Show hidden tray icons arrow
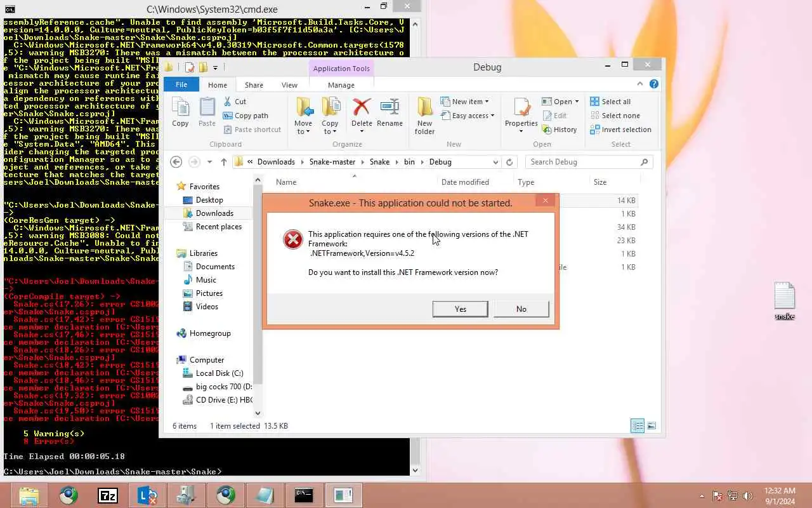Screen dimensions: 812x508 click(x=702, y=496)
